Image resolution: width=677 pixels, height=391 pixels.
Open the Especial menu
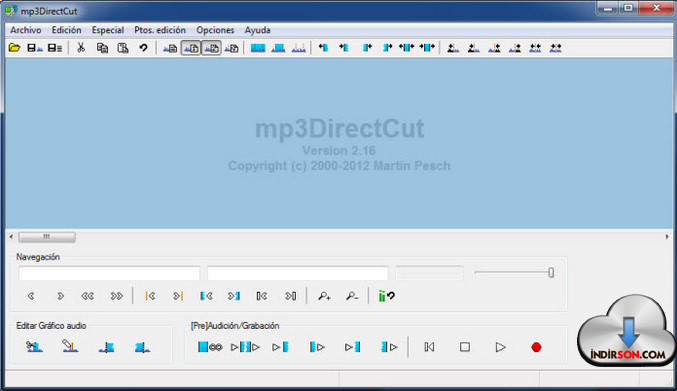pyautogui.click(x=108, y=30)
